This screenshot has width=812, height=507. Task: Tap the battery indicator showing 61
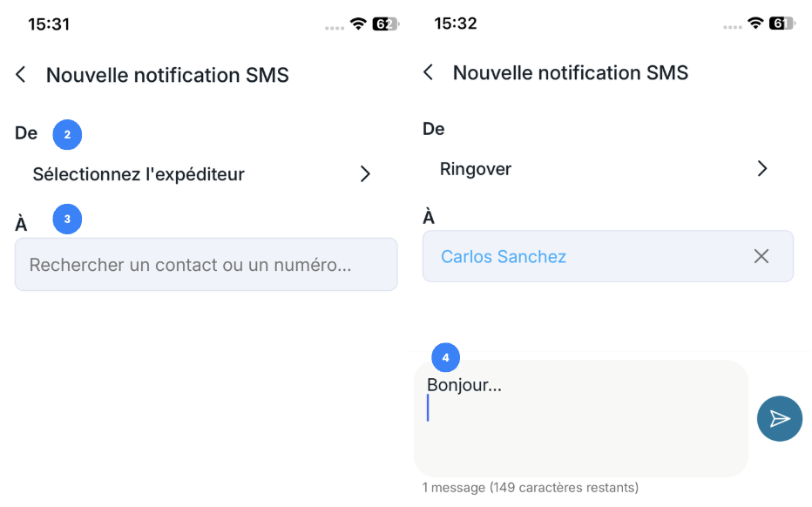pos(782,24)
